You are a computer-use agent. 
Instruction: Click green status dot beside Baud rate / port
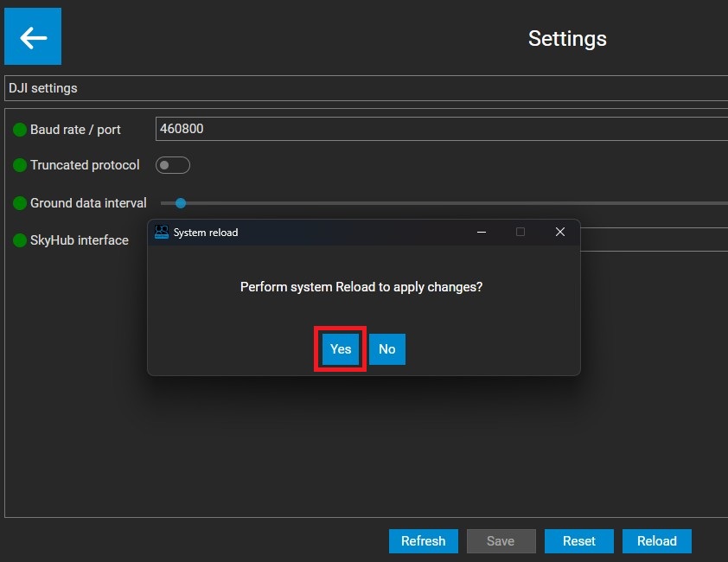click(x=20, y=130)
